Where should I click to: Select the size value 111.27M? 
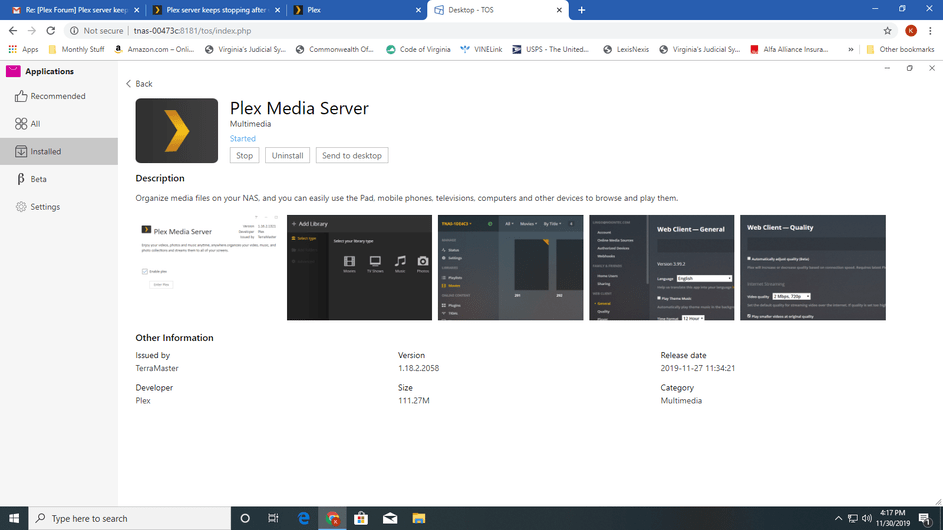coord(414,401)
